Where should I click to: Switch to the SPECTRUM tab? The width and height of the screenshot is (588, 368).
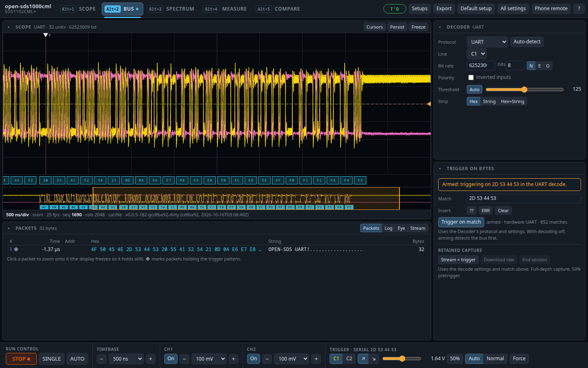click(x=171, y=9)
